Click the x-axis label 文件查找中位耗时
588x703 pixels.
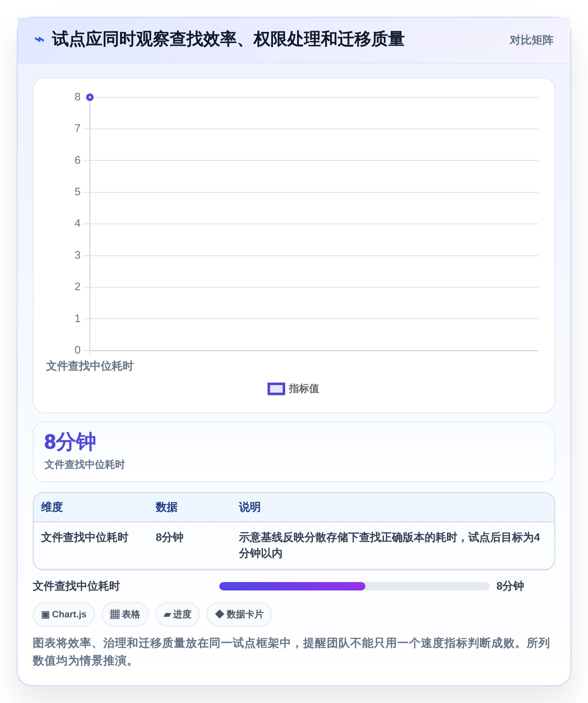pyautogui.click(x=89, y=366)
